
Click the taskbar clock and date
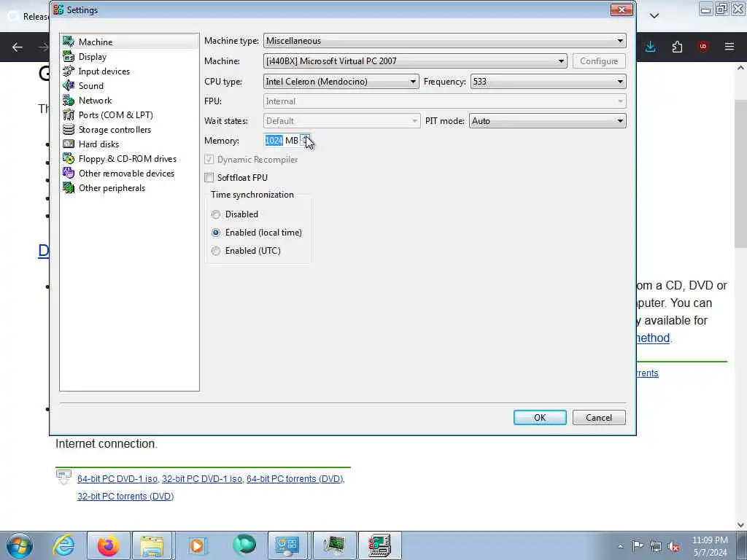click(x=710, y=546)
